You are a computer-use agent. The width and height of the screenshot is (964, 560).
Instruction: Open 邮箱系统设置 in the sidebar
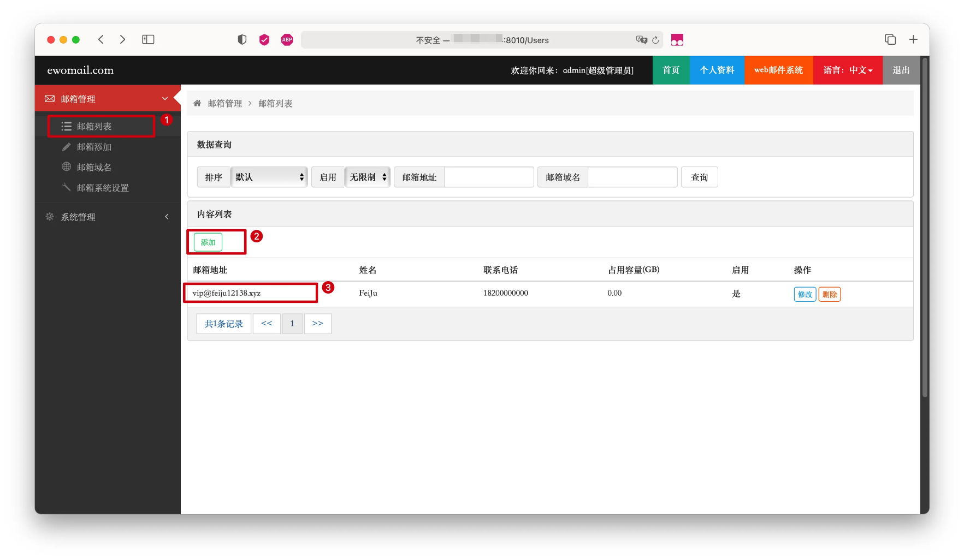pyautogui.click(x=103, y=188)
